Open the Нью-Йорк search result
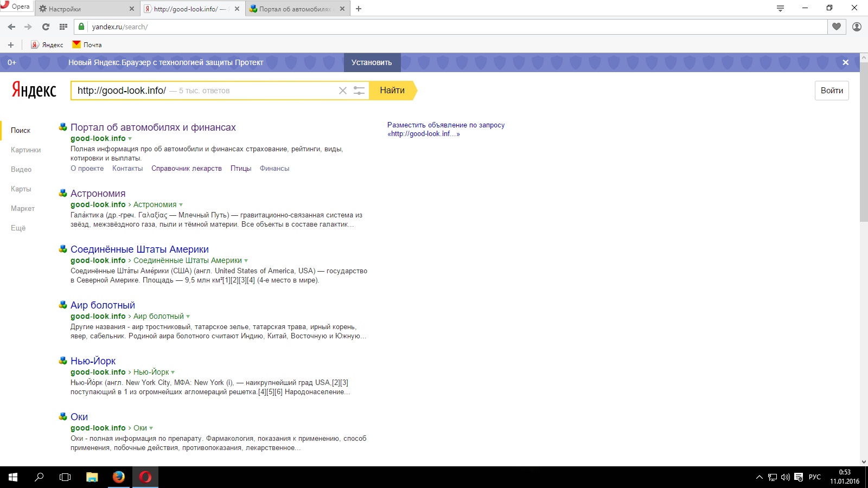 click(93, 361)
